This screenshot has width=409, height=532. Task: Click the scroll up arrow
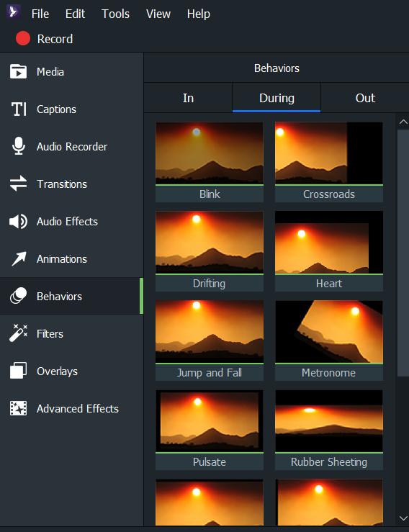(403, 122)
